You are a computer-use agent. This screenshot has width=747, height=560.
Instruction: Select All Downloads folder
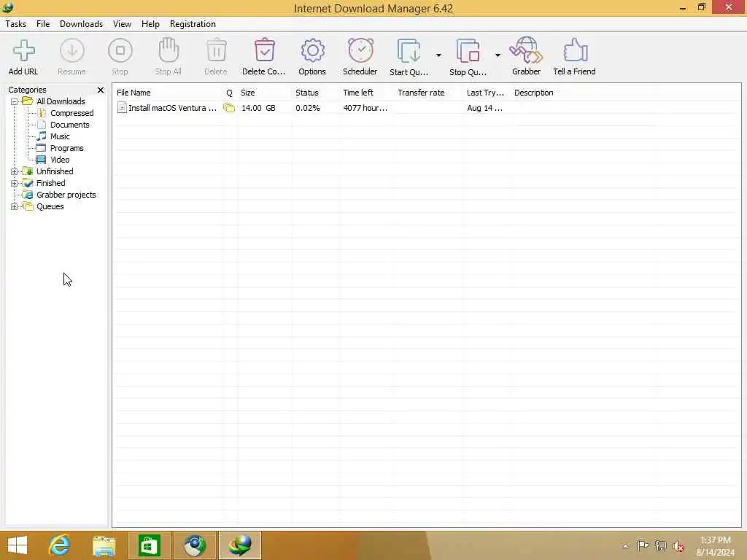coord(61,101)
